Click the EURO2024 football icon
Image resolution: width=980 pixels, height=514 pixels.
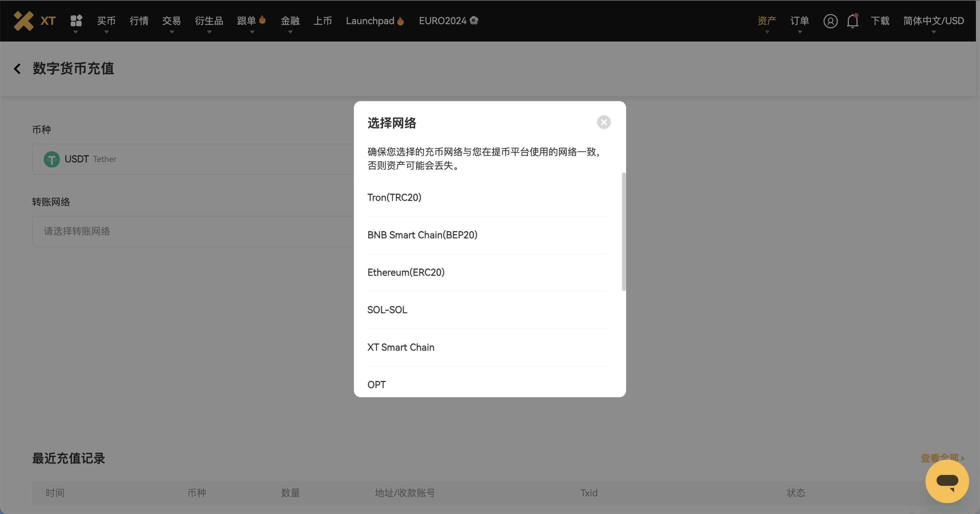[x=474, y=20]
